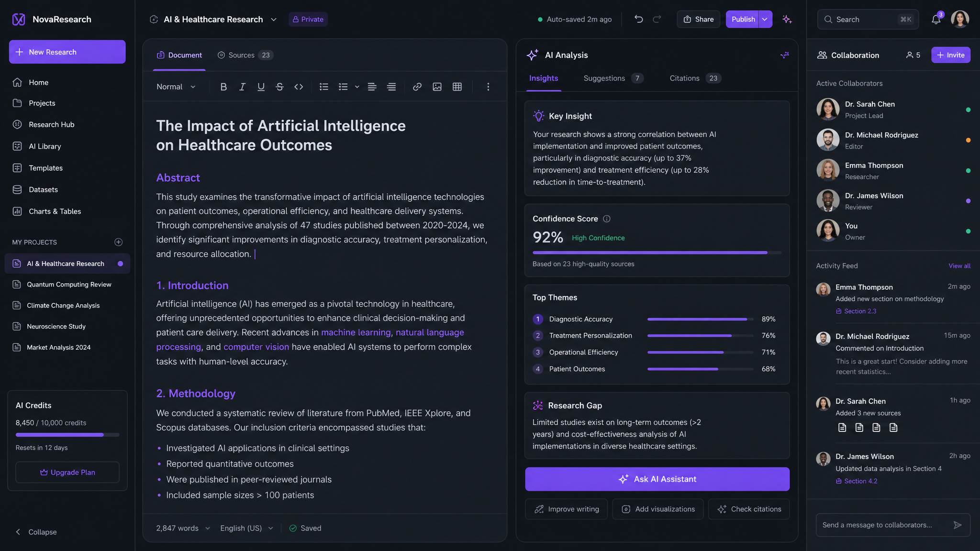Screen dimensions: 980x551
Task: Click Ask AI Assistant
Action: pyautogui.click(x=657, y=479)
